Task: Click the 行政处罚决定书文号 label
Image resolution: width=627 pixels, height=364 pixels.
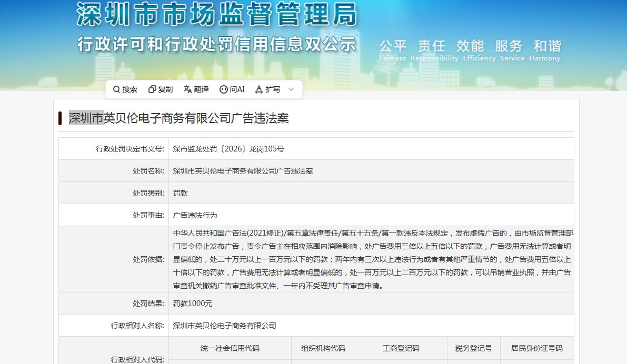Action: 130,149
